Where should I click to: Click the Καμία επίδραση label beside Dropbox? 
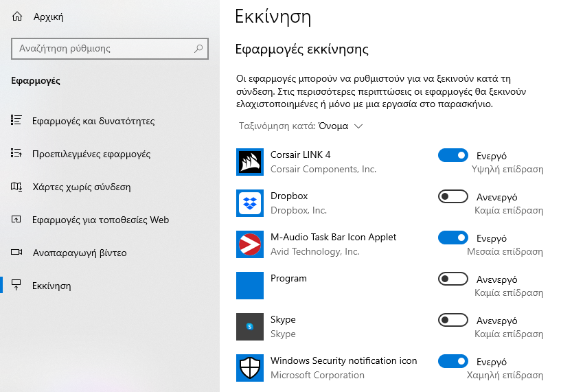point(509,210)
